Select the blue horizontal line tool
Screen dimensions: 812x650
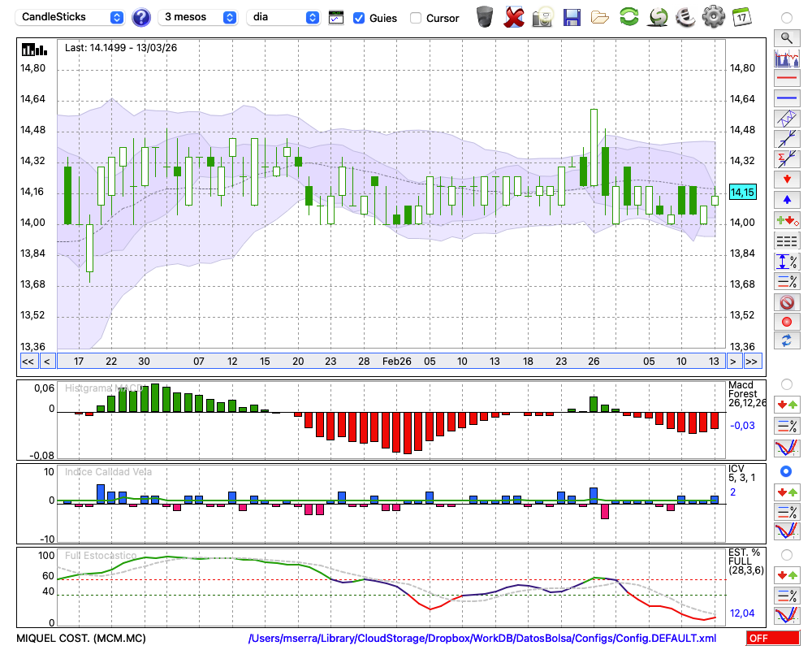tap(786, 98)
